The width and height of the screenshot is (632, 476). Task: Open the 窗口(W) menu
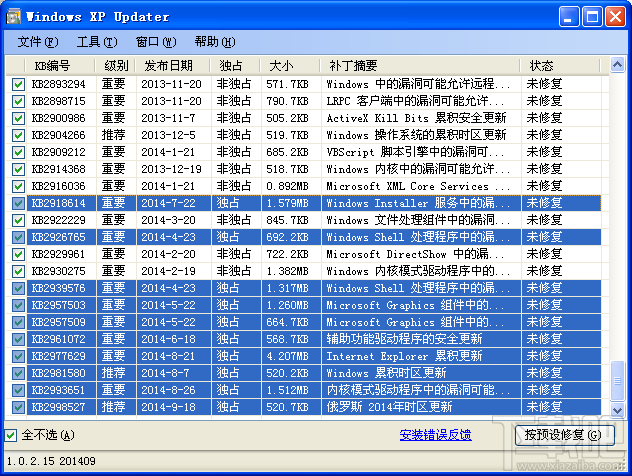[x=156, y=42]
